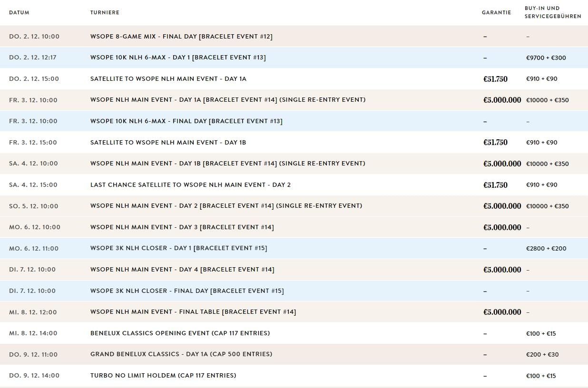Open WSOPE NLH Main Event Day 3

tap(182, 227)
